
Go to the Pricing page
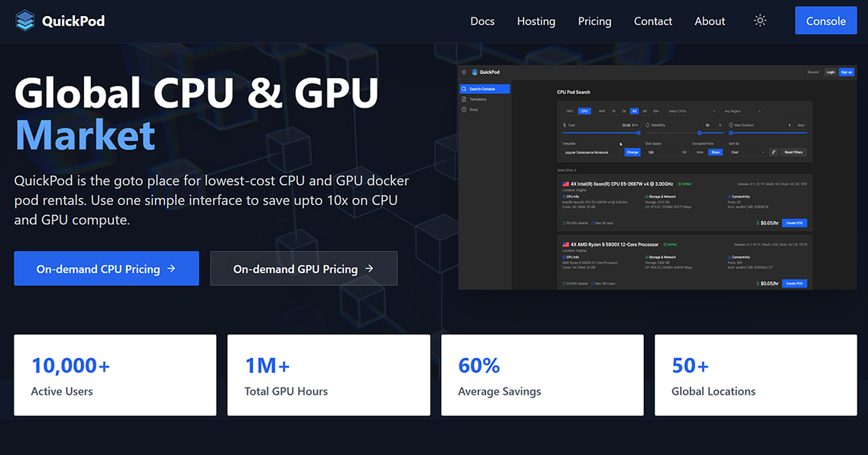(x=594, y=21)
